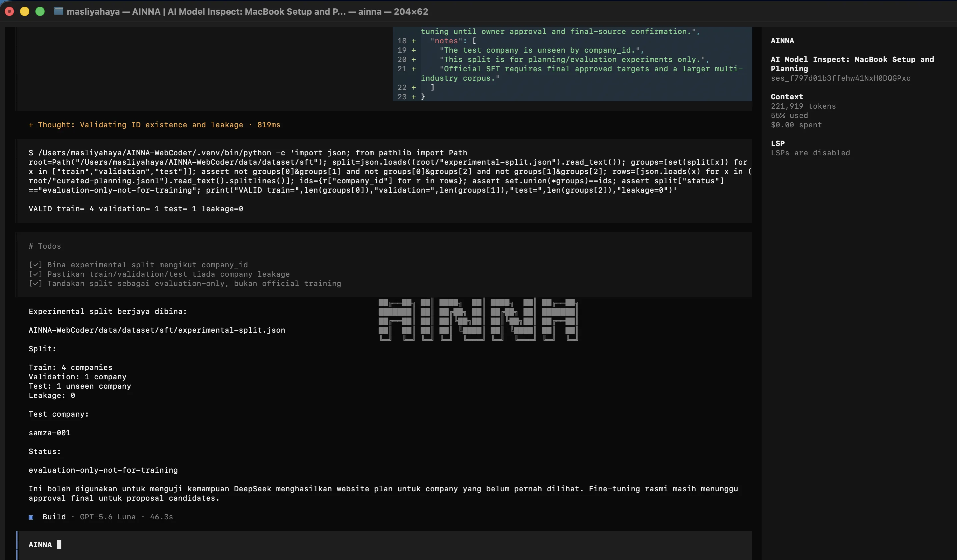The width and height of the screenshot is (957, 560).
Task: Click diff line 23 with the closing brace
Action: pyautogui.click(x=572, y=97)
